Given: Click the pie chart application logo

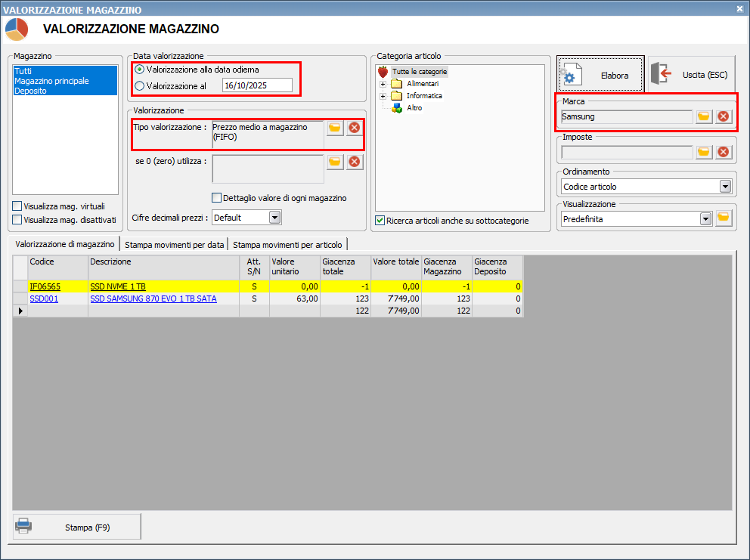Looking at the screenshot, I should pyautogui.click(x=17, y=29).
